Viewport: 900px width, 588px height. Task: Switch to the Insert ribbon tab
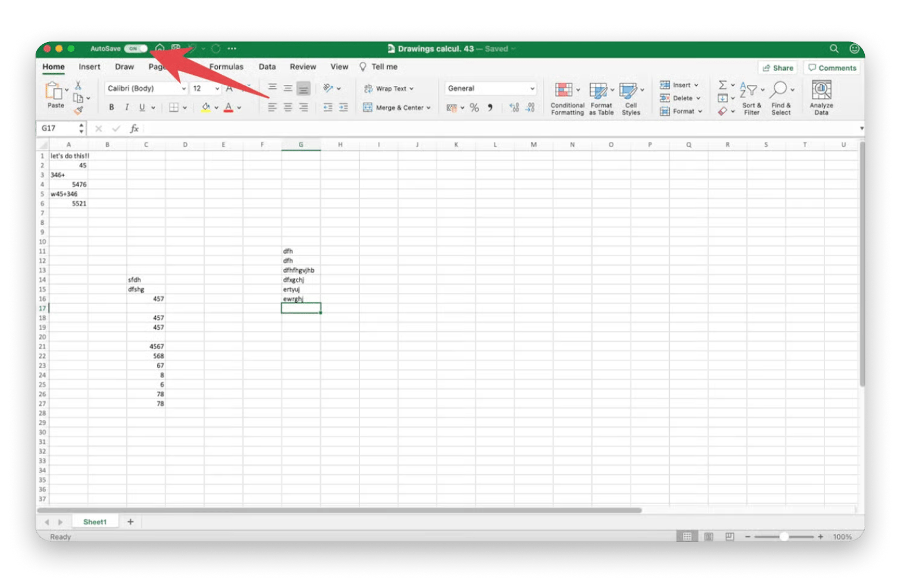pos(89,67)
